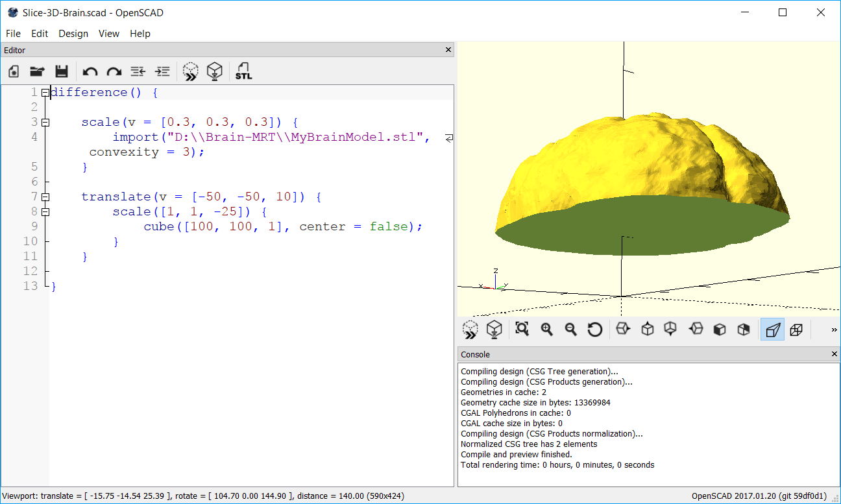Show hidden viewer toolbar items with the chevron
This screenshot has height=504, width=841.
pos(835,330)
